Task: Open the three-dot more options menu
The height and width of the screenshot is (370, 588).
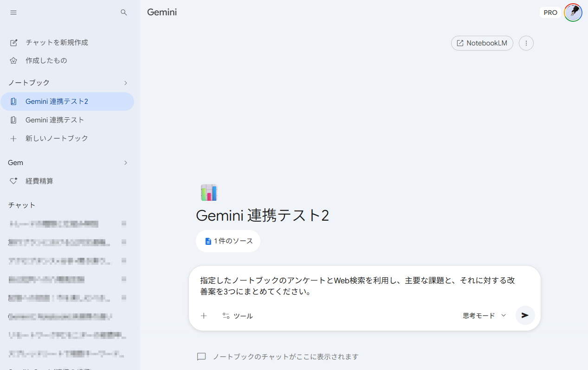Action: [526, 43]
